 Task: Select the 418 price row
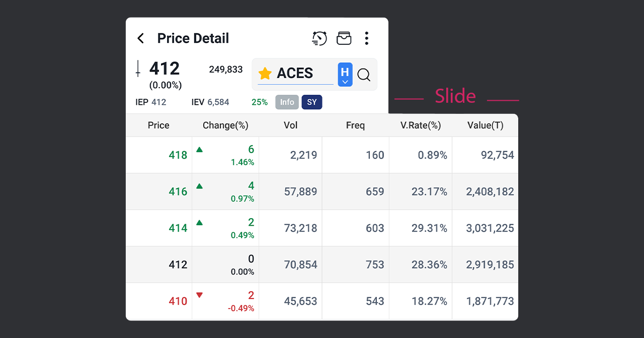click(x=178, y=155)
